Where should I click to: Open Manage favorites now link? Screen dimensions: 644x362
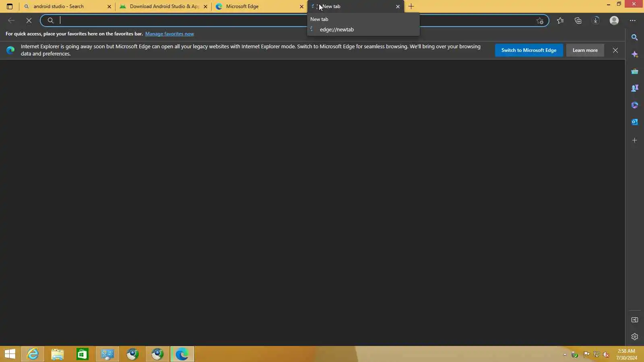click(x=169, y=34)
